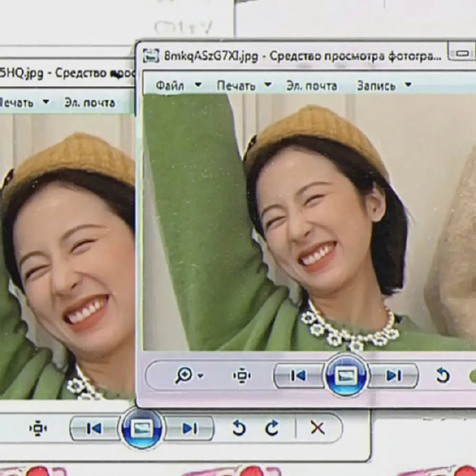Go to next photo in BmkqASzG7XI.jpg viewer
The height and width of the screenshot is (476, 476).
tap(393, 375)
